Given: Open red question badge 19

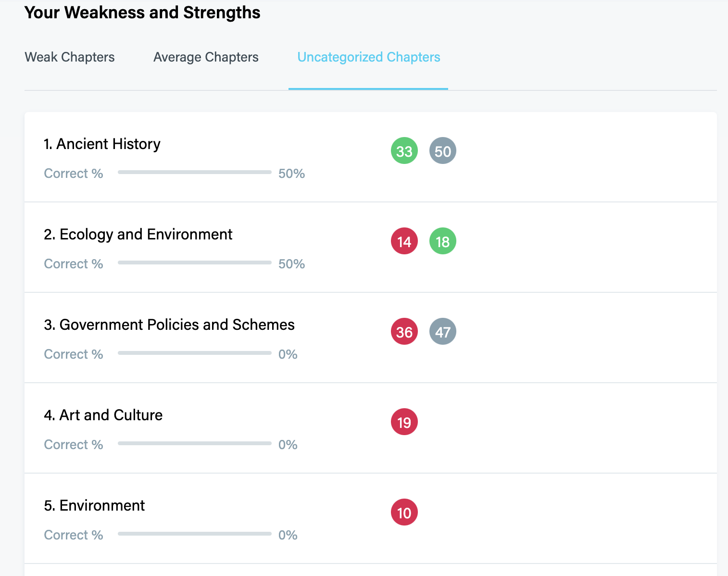Looking at the screenshot, I should [x=404, y=422].
